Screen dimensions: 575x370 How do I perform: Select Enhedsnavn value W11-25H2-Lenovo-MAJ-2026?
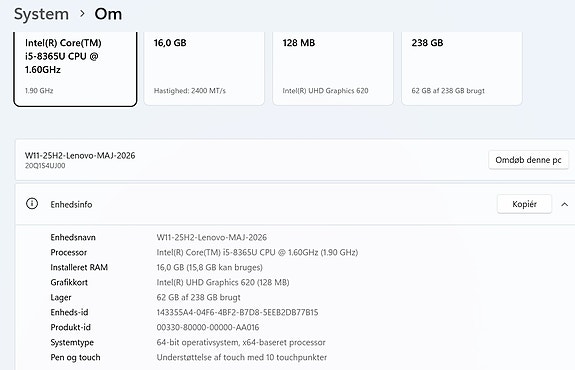tap(212, 238)
